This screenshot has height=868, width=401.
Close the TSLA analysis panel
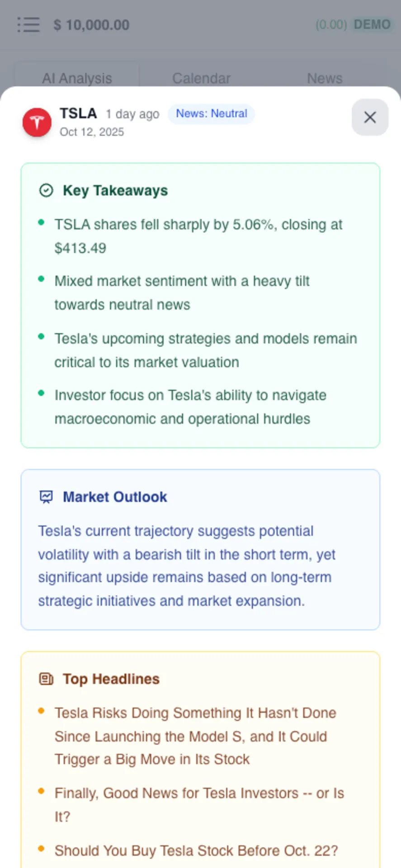pos(370,118)
